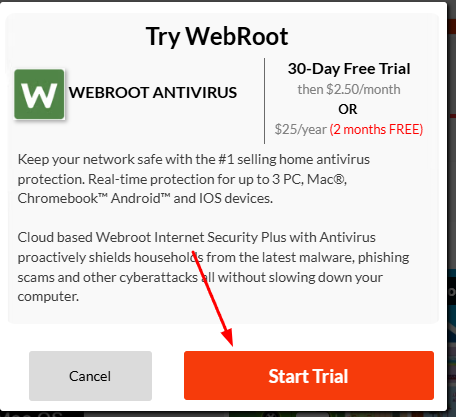Click the OR separator between prices
The width and height of the screenshot is (456, 417).
pos(348,109)
